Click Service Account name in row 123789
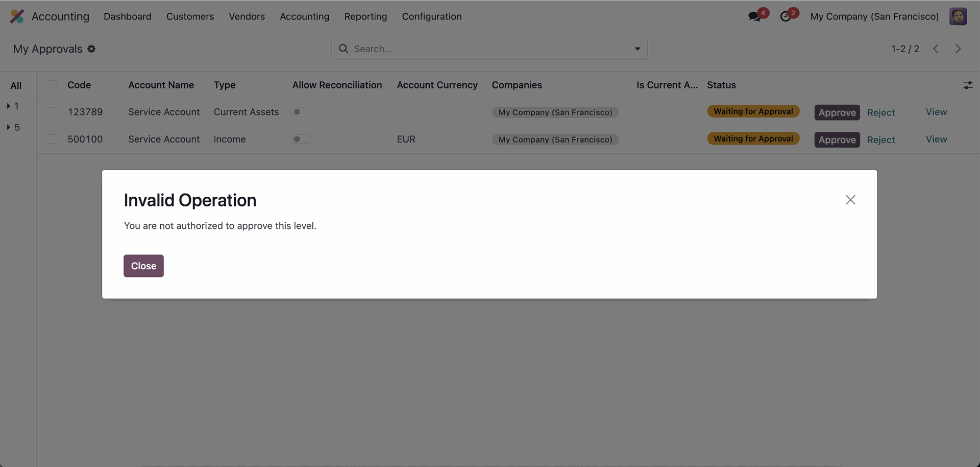Viewport: 980px width, 467px height. click(164, 112)
